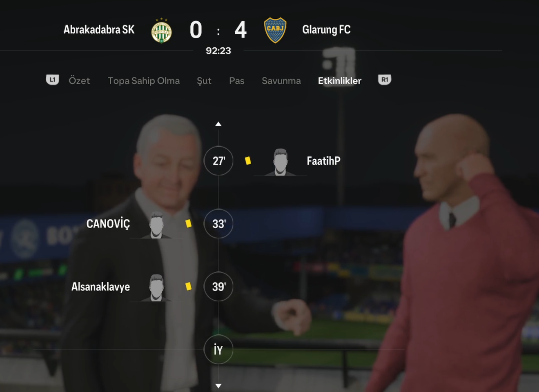Expand timeline upward with the up arrow
The height and width of the screenshot is (392, 539).
coord(218,124)
